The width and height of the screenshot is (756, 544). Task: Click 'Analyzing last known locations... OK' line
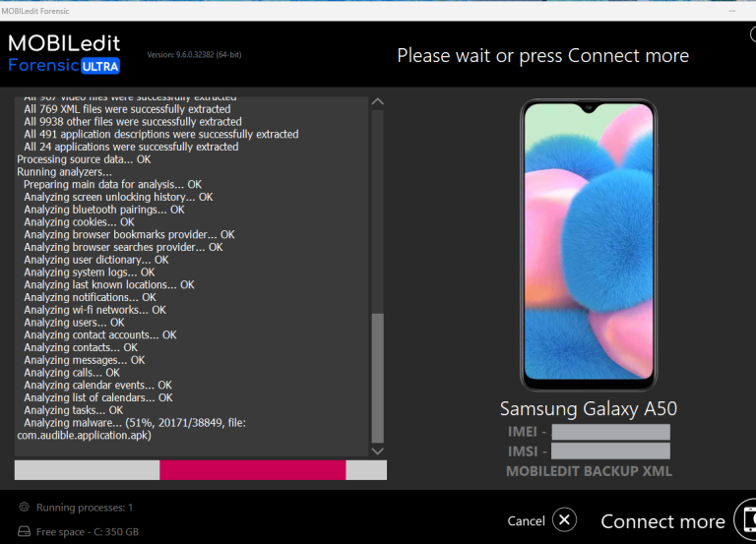click(109, 285)
